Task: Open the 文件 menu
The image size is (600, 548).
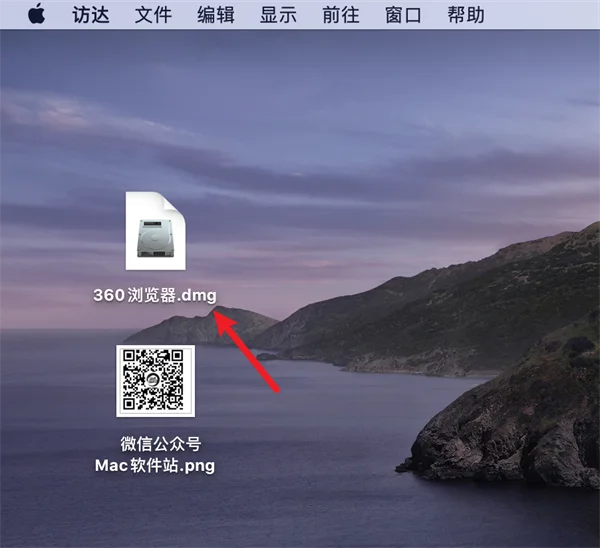Action: (153, 15)
